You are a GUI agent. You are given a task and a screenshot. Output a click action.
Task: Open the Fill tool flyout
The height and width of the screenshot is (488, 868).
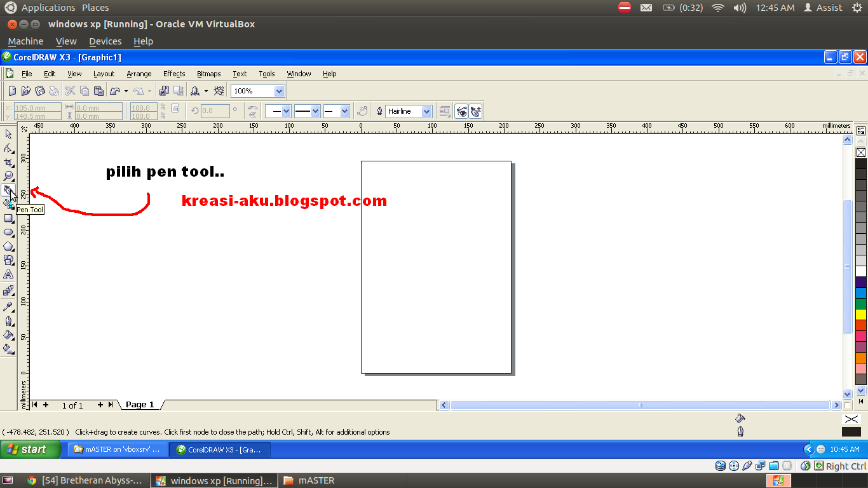pos(8,334)
